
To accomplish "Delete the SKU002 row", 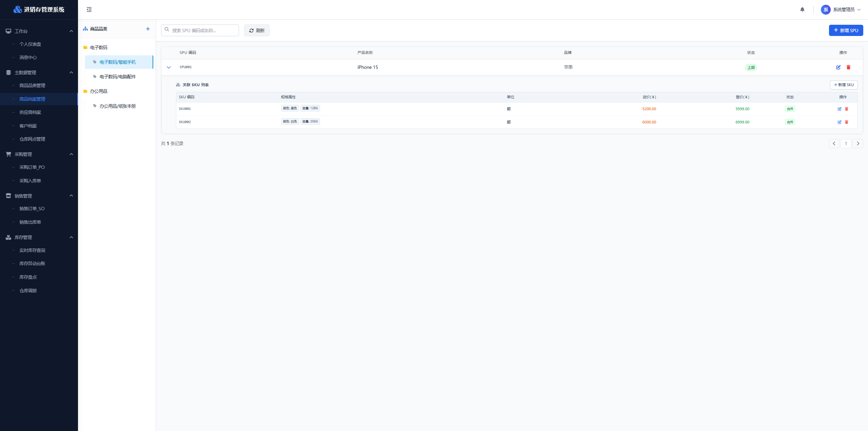I will click(x=846, y=122).
